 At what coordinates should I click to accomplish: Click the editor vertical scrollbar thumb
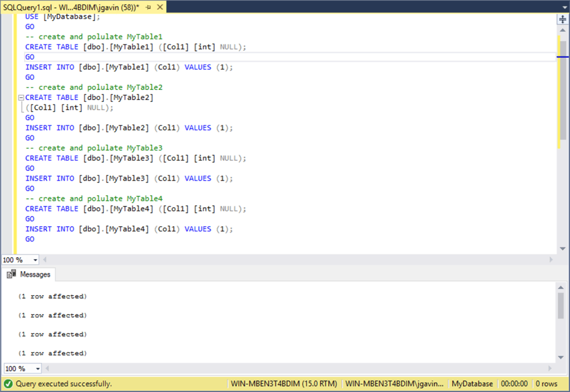click(563, 90)
